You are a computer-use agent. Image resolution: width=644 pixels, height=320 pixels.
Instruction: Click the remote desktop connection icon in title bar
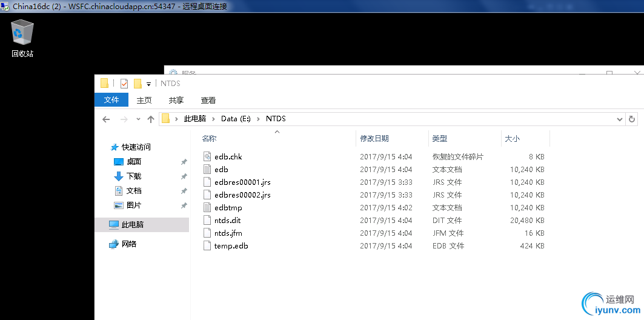(x=5, y=6)
